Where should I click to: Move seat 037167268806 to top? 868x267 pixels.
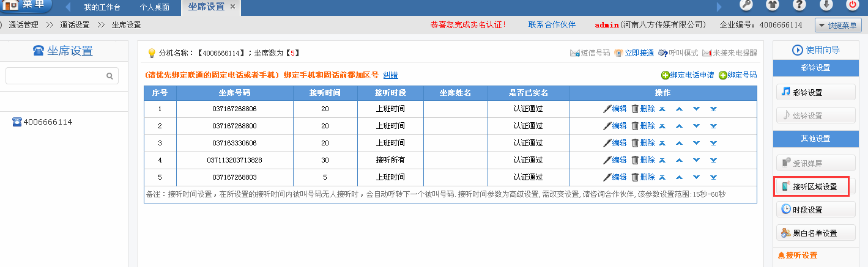662,109
